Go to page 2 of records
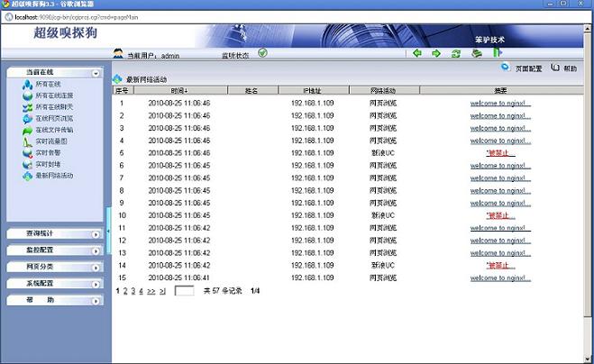The image size is (594, 364). point(125,291)
